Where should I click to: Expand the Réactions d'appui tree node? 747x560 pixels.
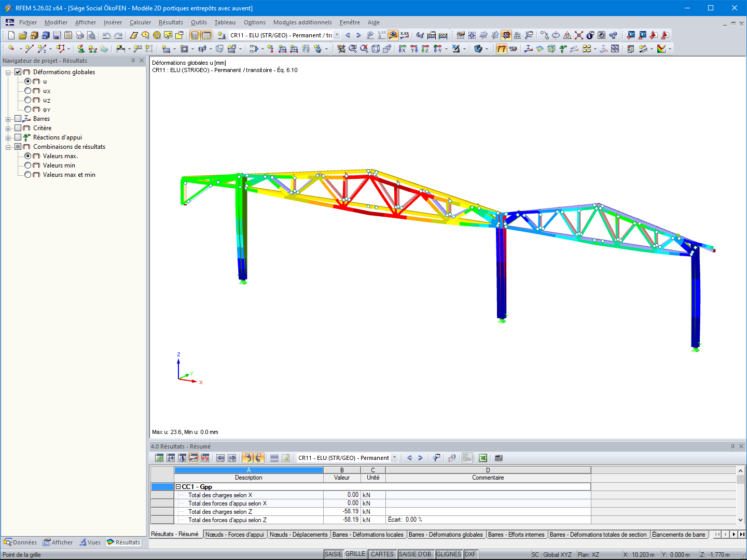[x=8, y=137]
